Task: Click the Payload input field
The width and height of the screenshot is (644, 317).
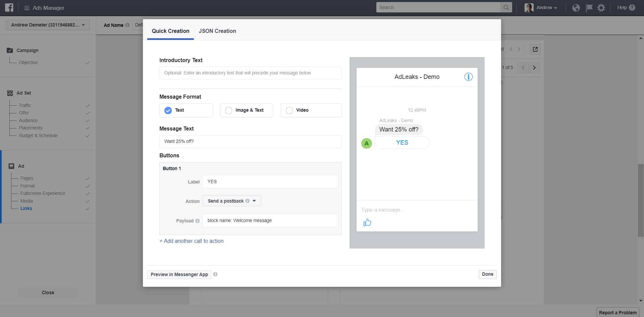Action: [270, 220]
